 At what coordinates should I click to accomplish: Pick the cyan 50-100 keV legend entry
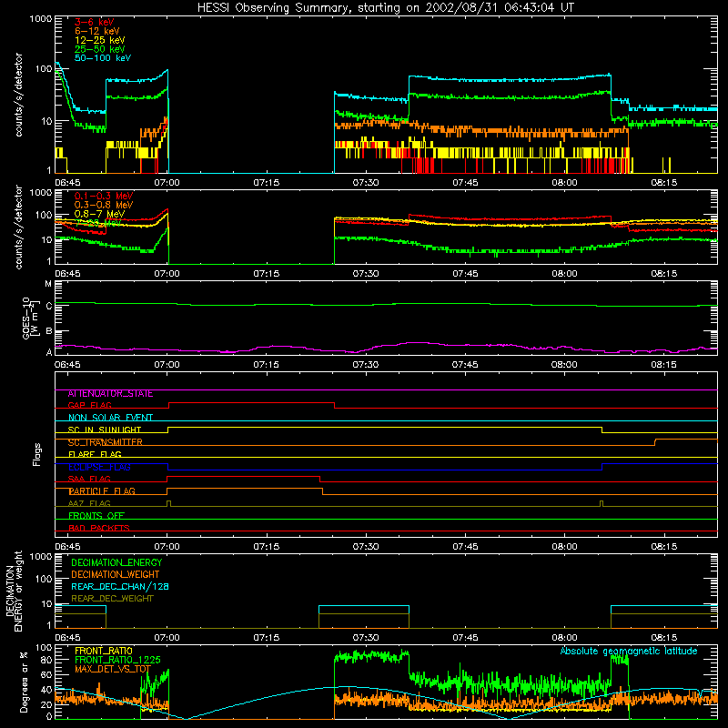click(103, 58)
